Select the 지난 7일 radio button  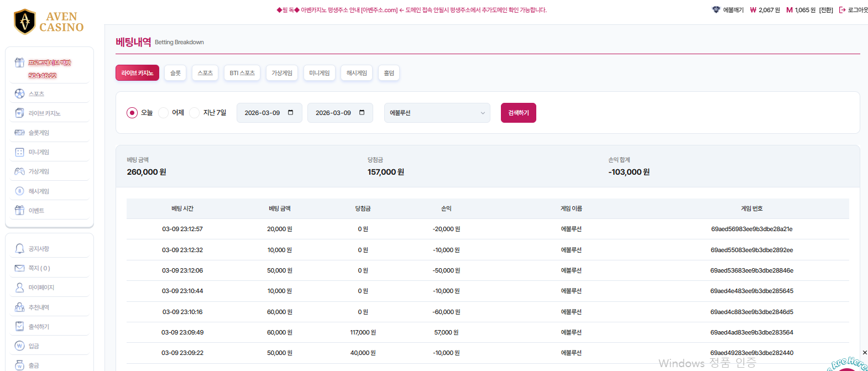[194, 113]
